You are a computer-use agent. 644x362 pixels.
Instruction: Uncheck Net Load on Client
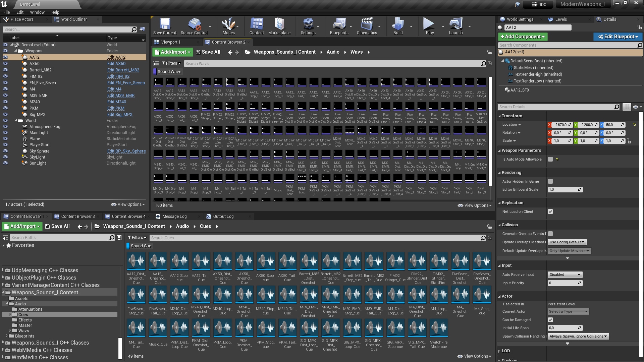[550, 212]
